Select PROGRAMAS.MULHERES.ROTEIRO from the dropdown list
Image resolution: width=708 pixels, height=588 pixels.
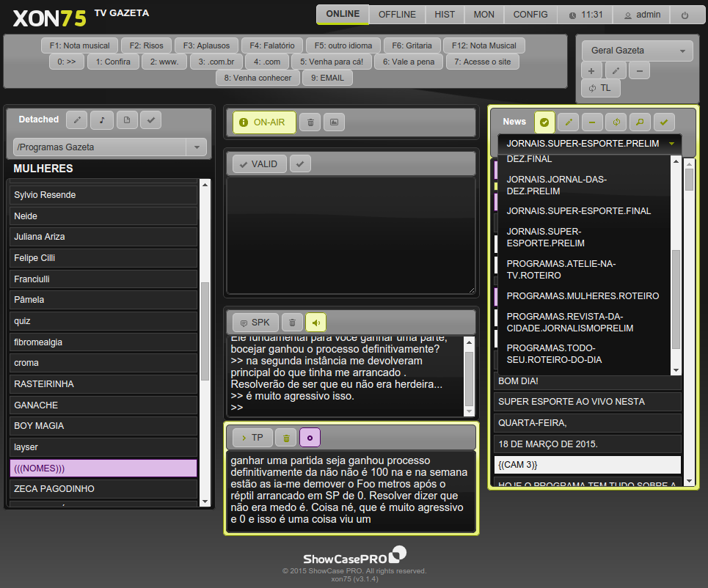pyautogui.click(x=583, y=296)
